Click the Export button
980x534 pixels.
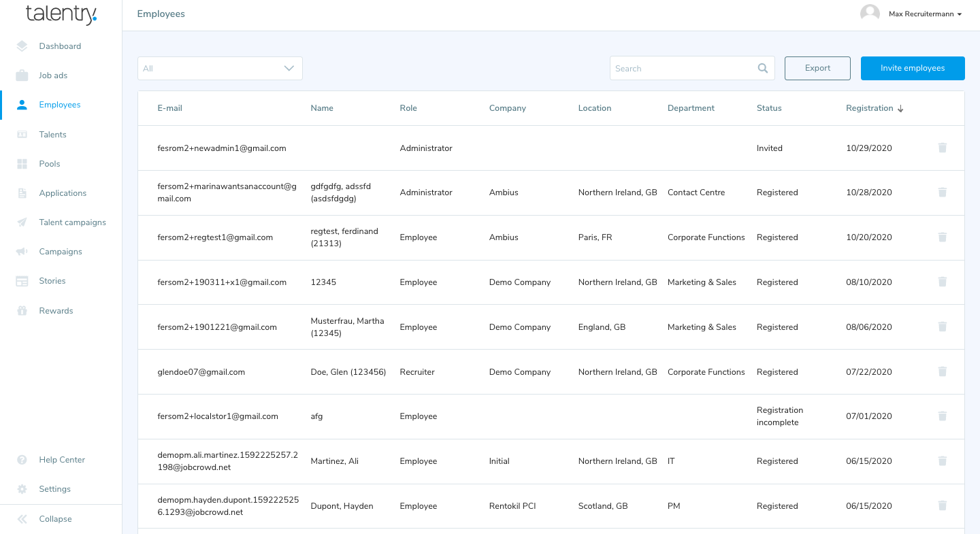817,69
